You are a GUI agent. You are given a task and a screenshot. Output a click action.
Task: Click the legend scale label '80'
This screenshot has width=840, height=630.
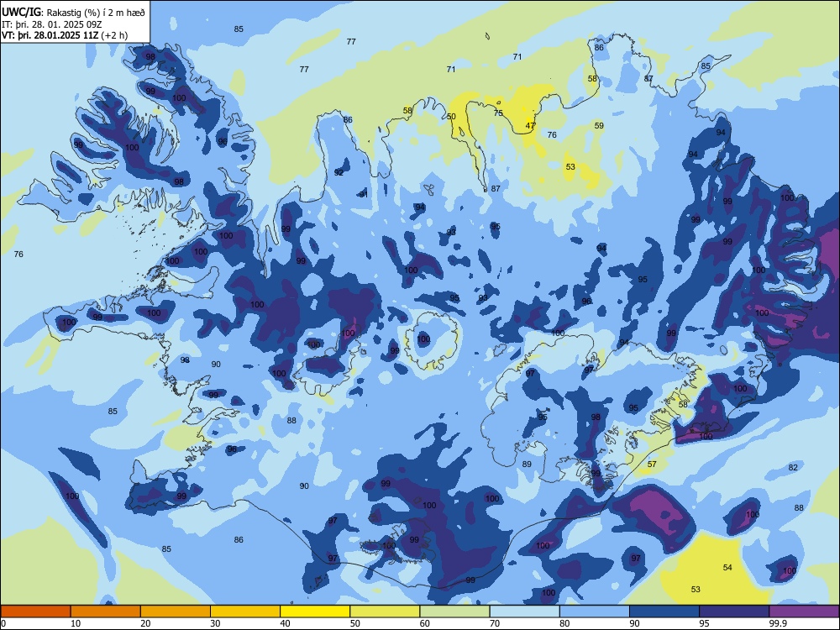coord(564,623)
